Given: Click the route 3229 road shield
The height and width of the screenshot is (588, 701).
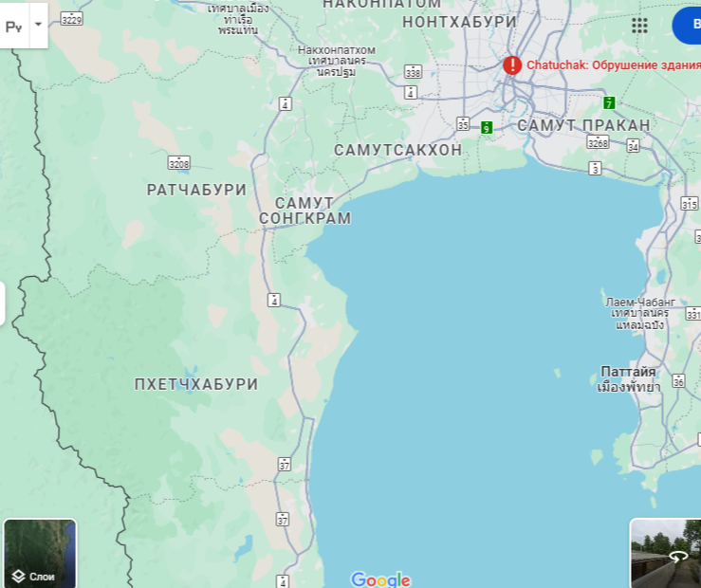Looking at the screenshot, I should (72, 19).
